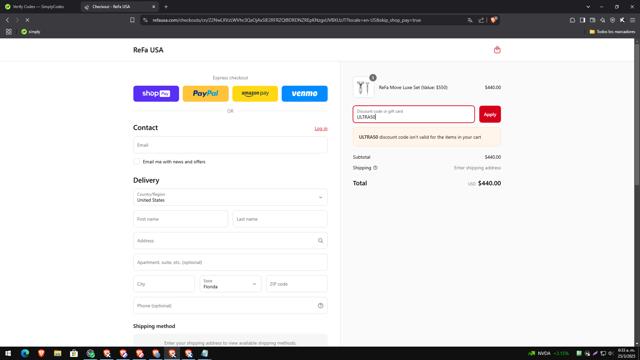Close the Checkout - ReFa USA tab

coord(153,7)
